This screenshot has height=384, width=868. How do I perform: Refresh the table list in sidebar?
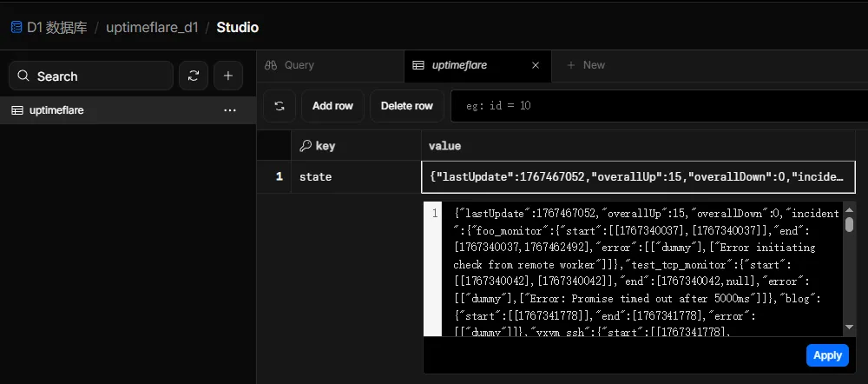pos(193,76)
